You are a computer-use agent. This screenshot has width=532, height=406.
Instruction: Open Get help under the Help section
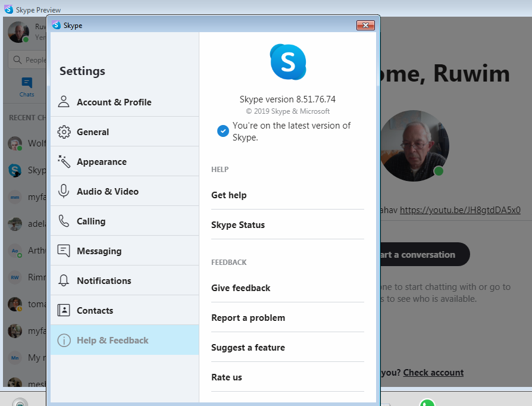tap(229, 195)
